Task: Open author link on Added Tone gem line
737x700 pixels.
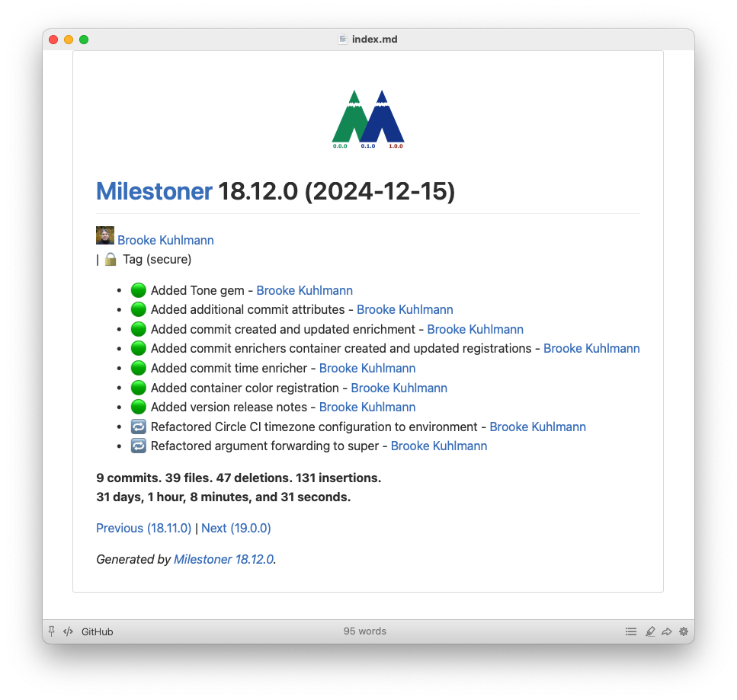Action: (305, 290)
